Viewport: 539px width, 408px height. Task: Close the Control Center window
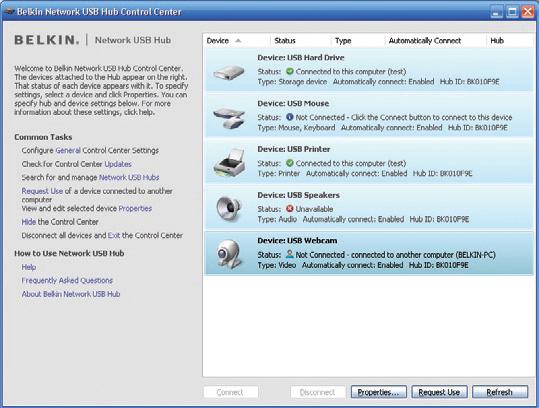coord(528,12)
